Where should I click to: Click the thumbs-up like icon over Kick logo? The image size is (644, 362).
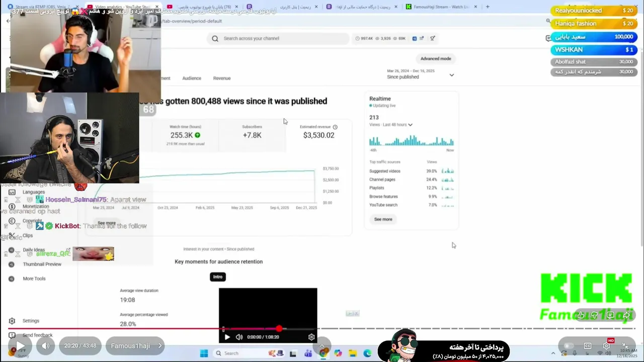tap(581, 315)
